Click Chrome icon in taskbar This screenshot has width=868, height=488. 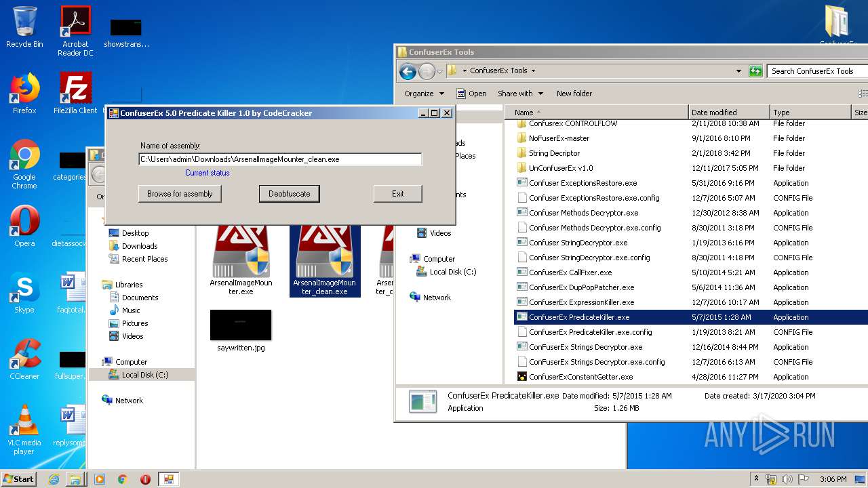click(x=123, y=479)
